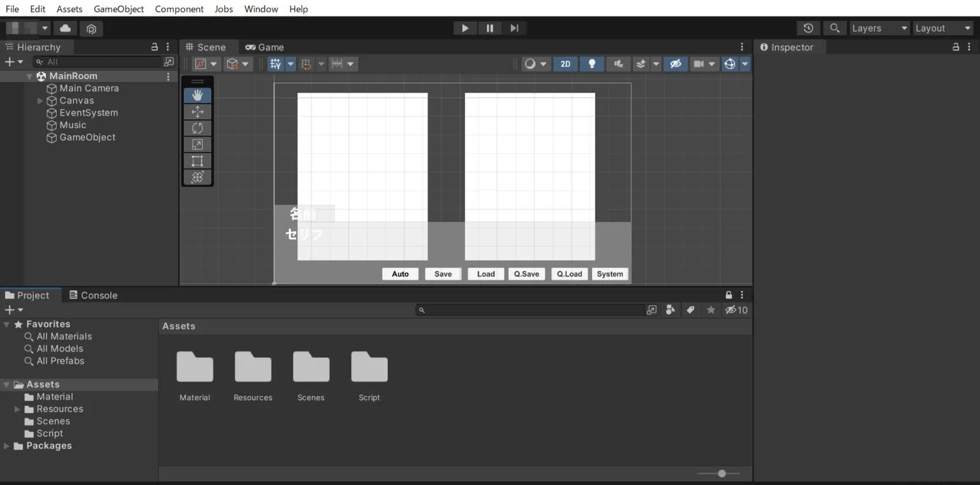Image resolution: width=980 pixels, height=485 pixels.
Task: Collapse the MainRoom scene
Action: (29, 76)
